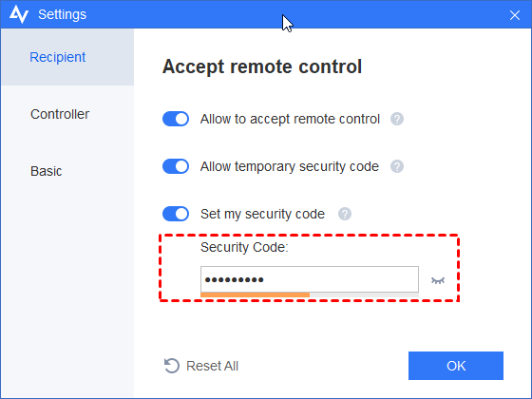Click the Set my security code label
532x399 pixels.
point(262,214)
